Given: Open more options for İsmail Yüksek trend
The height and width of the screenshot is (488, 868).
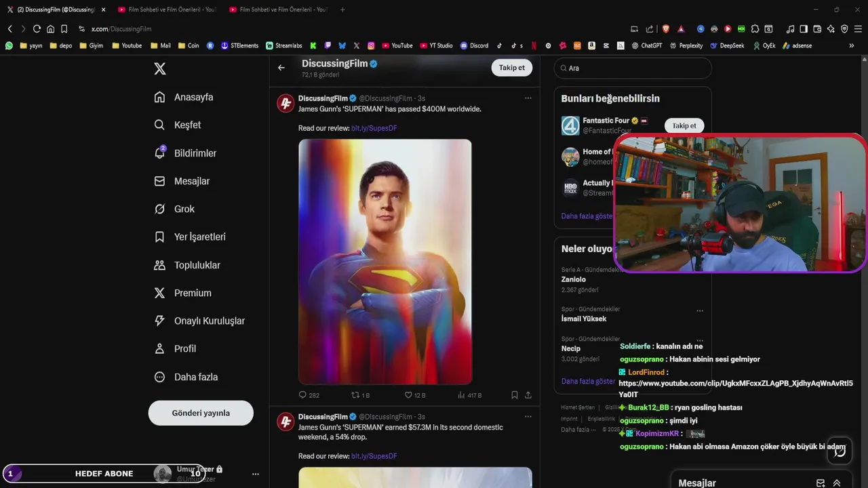Looking at the screenshot, I should point(700,310).
